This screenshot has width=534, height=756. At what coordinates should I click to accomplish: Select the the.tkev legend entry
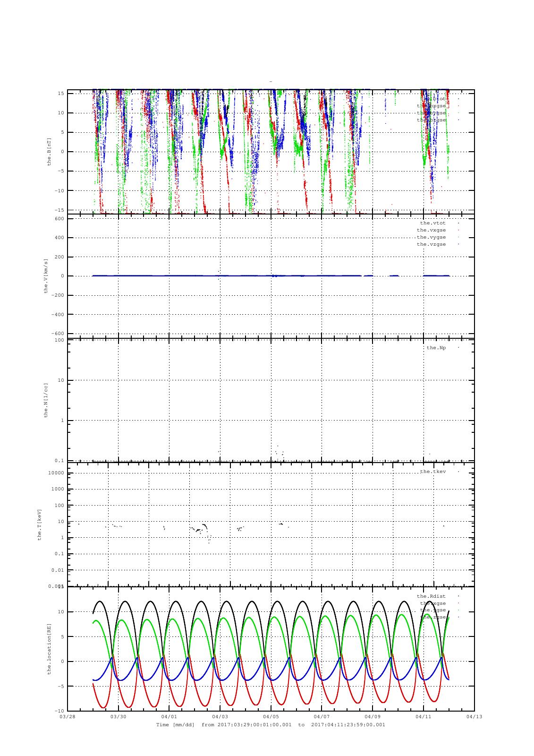point(432,472)
